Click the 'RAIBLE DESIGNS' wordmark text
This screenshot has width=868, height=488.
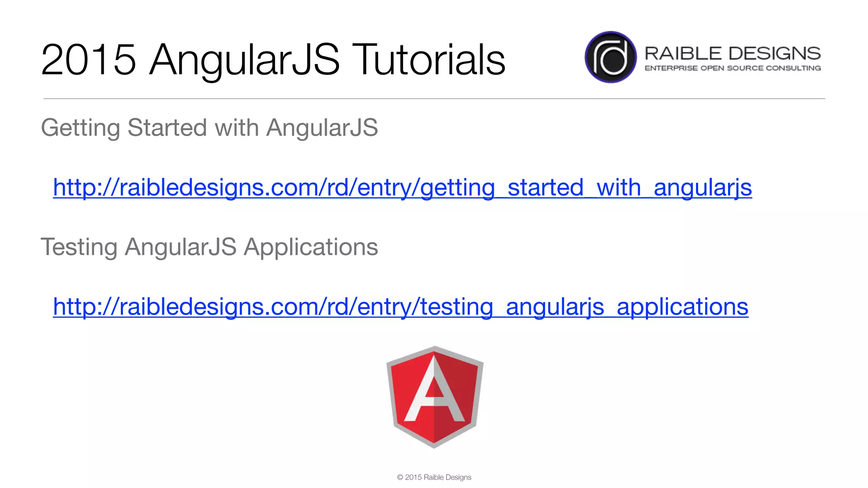[732, 53]
